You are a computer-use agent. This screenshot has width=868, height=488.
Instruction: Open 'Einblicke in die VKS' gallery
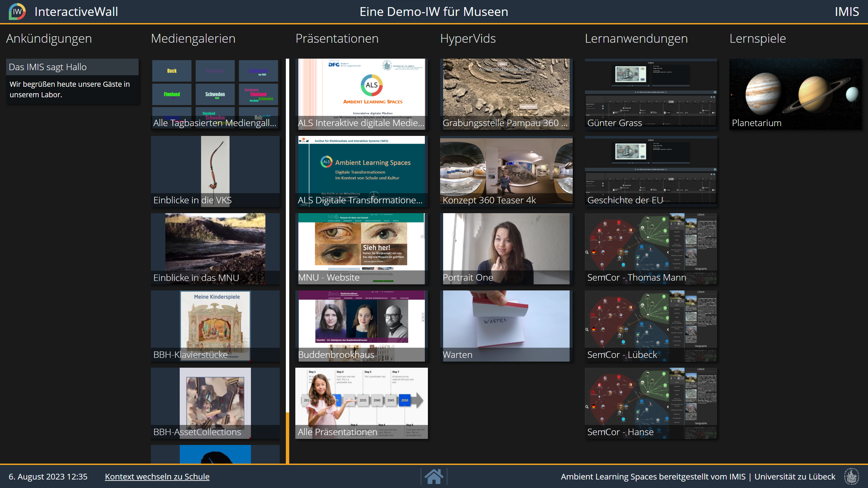point(215,171)
